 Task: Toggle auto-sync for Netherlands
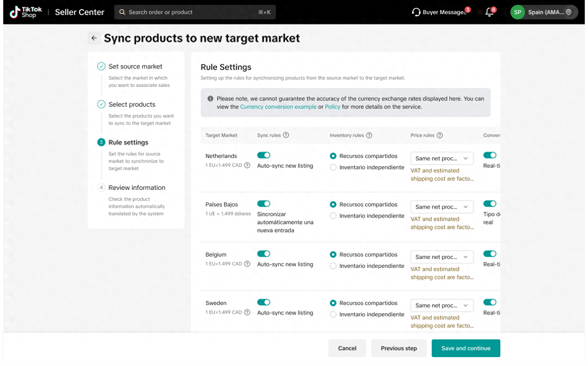pos(264,155)
